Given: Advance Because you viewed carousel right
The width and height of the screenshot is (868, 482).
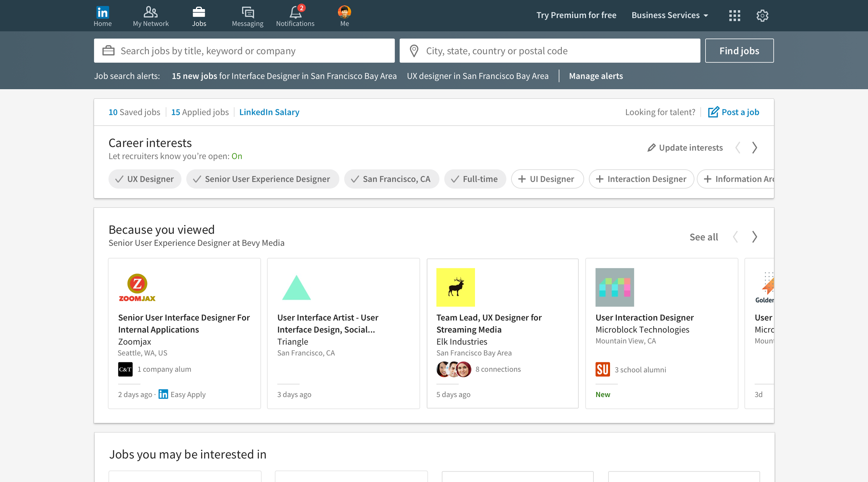Looking at the screenshot, I should [x=754, y=237].
